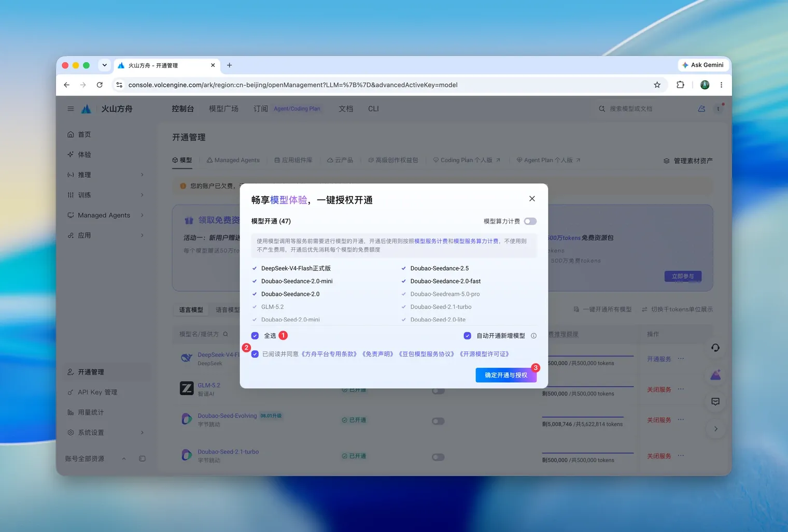This screenshot has width=788, height=532.
Task: Toggle switch in GLM-5.2 row
Action: point(438,391)
